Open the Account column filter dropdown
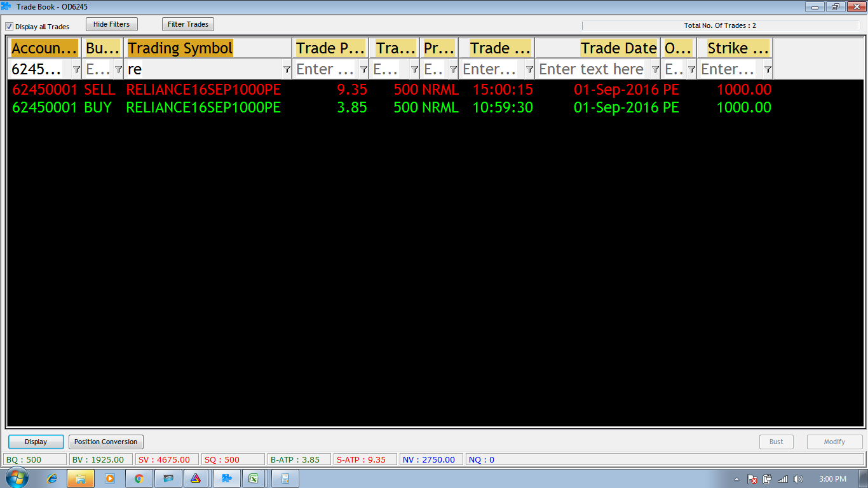This screenshot has height=488, width=868. click(x=76, y=69)
